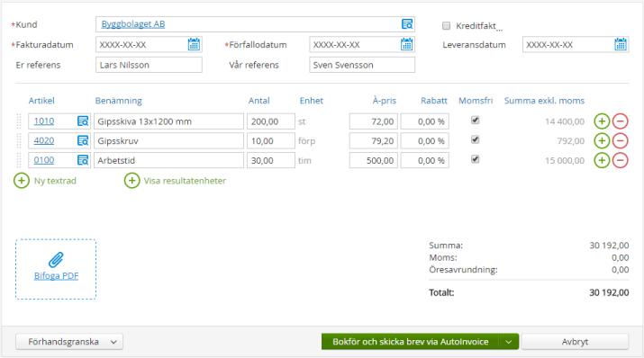Edit Vår referens field Sven Svensson
Viewport: 644px width, 358px height.
tap(362, 65)
